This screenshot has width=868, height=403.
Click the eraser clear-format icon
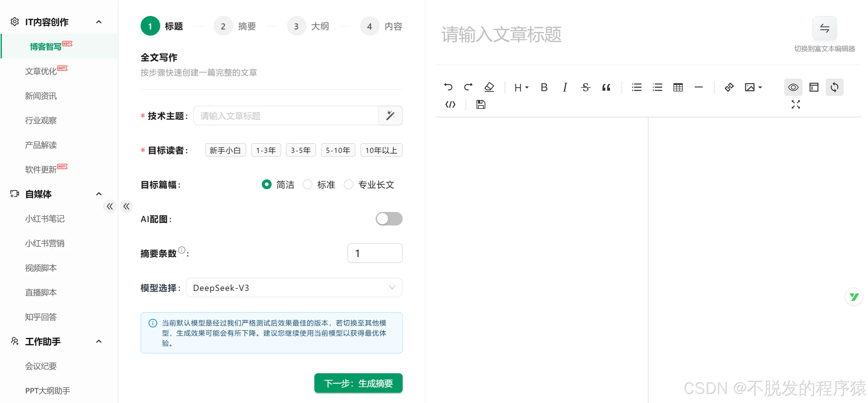click(x=489, y=87)
